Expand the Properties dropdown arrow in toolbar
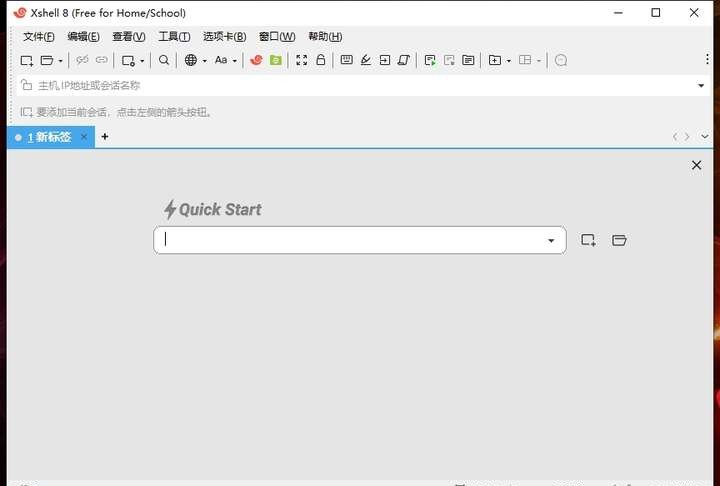This screenshot has width=720, height=486. tap(142, 61)
